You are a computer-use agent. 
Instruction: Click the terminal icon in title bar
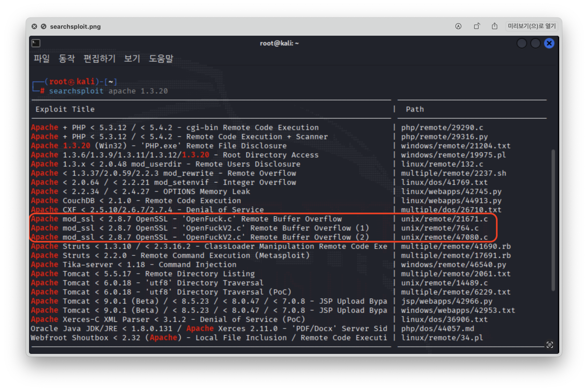(36, 43)
